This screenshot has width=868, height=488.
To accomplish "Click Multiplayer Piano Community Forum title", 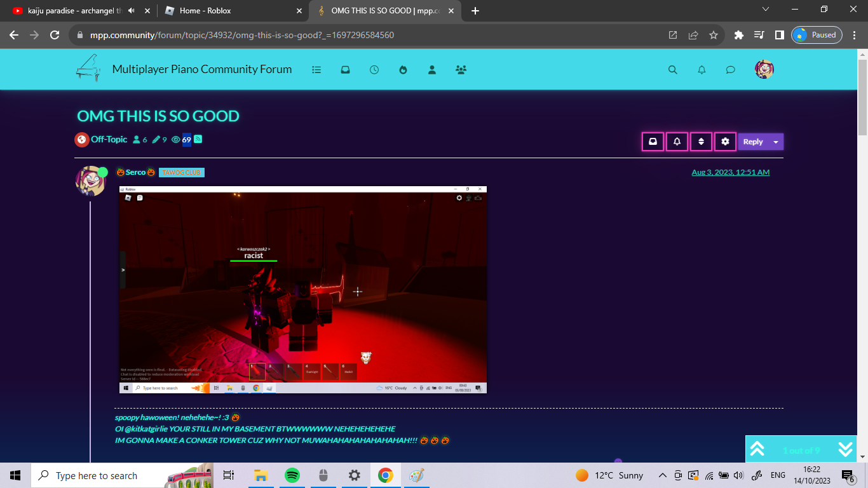I will 202,69.
